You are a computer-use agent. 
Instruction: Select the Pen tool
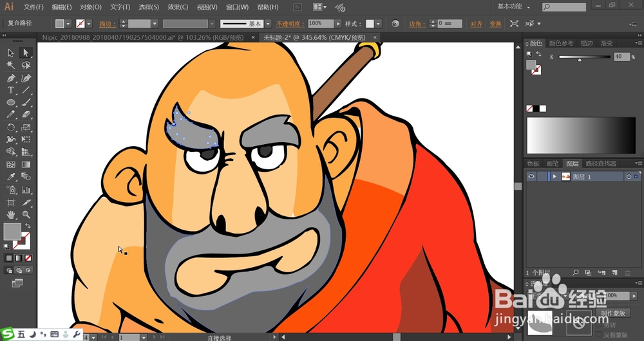[11, 78]
